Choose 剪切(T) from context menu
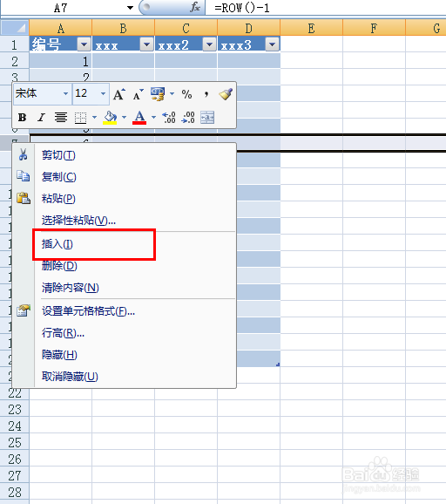The image size is (446, 504). coord(124,155)
